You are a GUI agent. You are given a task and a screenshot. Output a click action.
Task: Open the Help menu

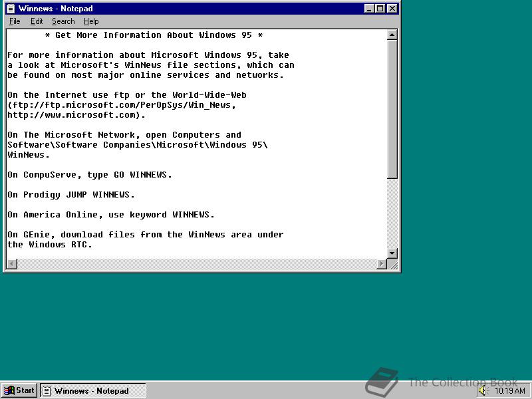(91, 21)
